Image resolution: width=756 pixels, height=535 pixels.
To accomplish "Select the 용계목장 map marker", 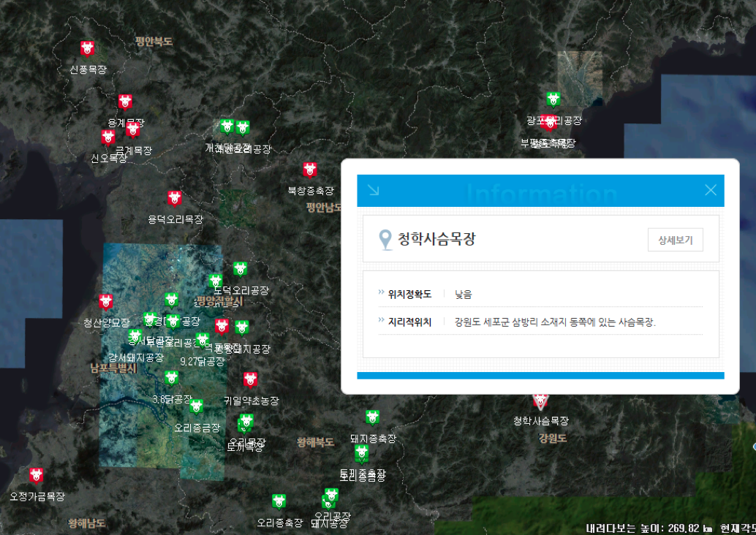I will pyautogui.click(x=125, y=102).
